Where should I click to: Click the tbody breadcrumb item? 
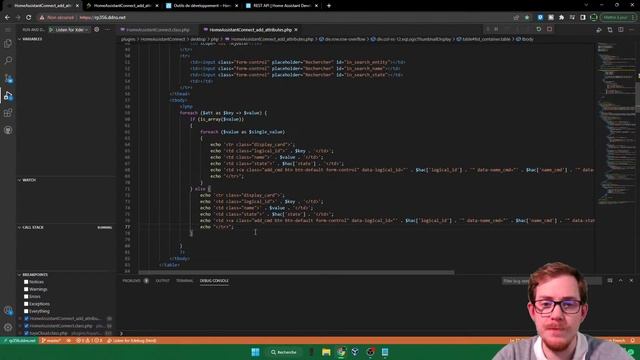tap(525, 39)
